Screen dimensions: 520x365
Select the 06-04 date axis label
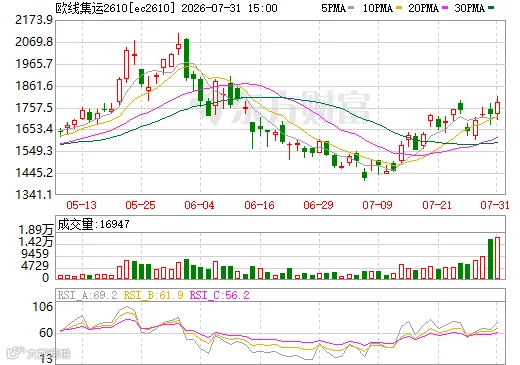[199, 205]
